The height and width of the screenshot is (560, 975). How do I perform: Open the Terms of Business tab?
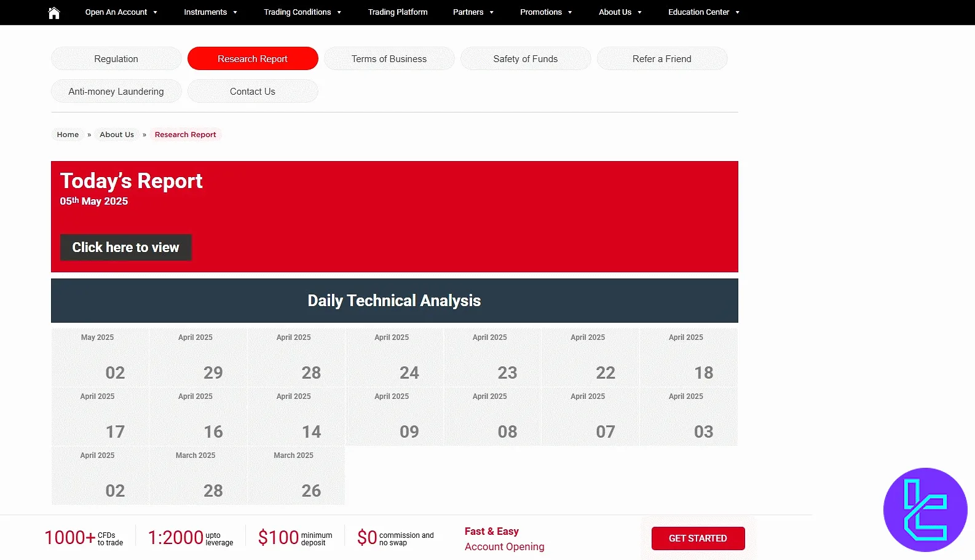coord(389,59)
